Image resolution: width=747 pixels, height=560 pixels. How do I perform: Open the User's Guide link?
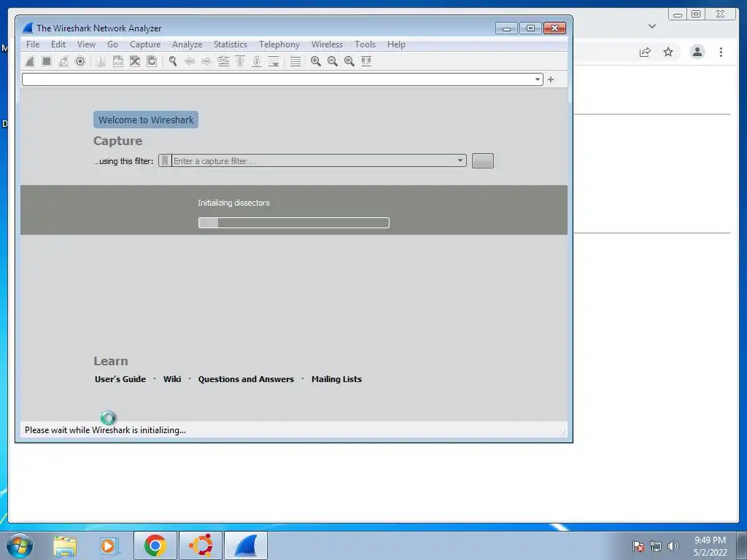(120, 379)
